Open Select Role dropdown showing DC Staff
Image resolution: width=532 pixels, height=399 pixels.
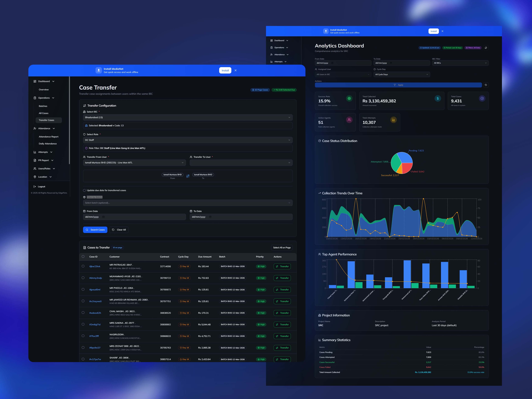pyautogui.click(x=188, y=140)
